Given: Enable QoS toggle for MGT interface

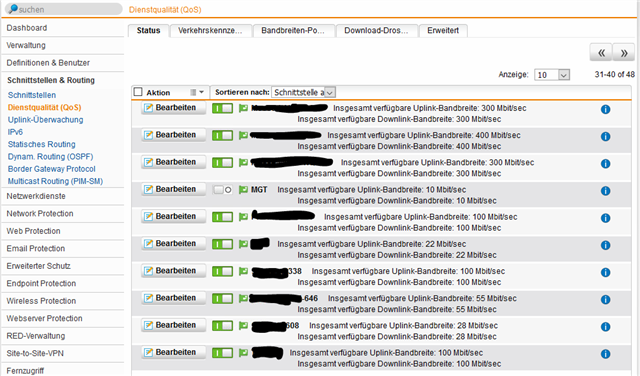Looking at the screenshot, I should [x=222, y=189].
